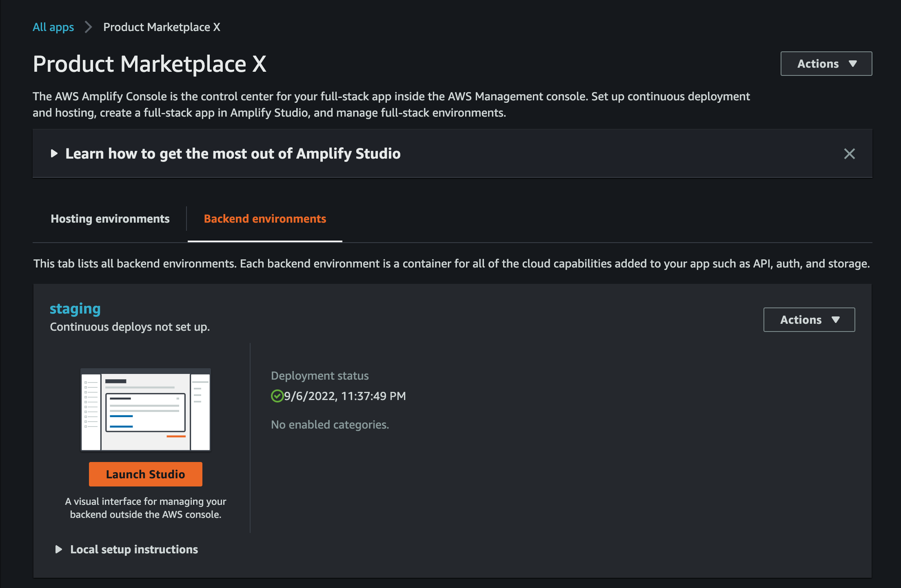901x588 pixels.
Task: Click the Deployment status label
Action: (320, 376)
